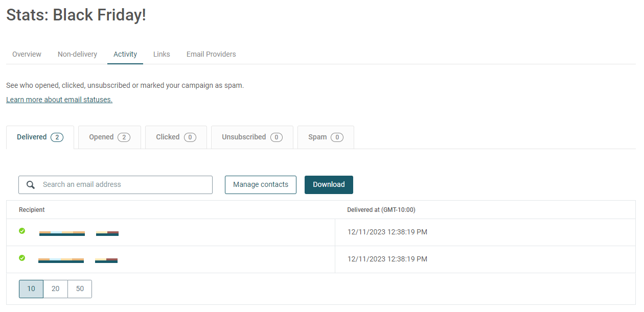
Task: Click the Download button
Action: point(329,185)
